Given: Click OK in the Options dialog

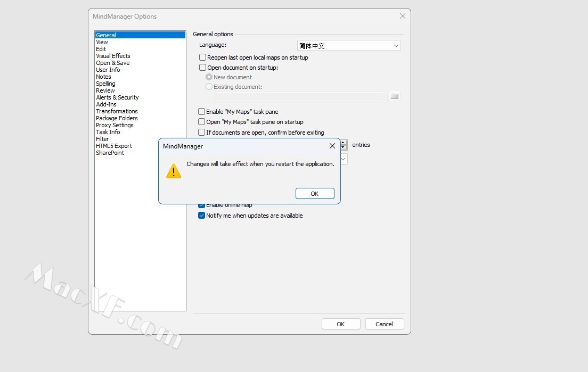Looking at the screenshot, I should click(x=340, y=324).
